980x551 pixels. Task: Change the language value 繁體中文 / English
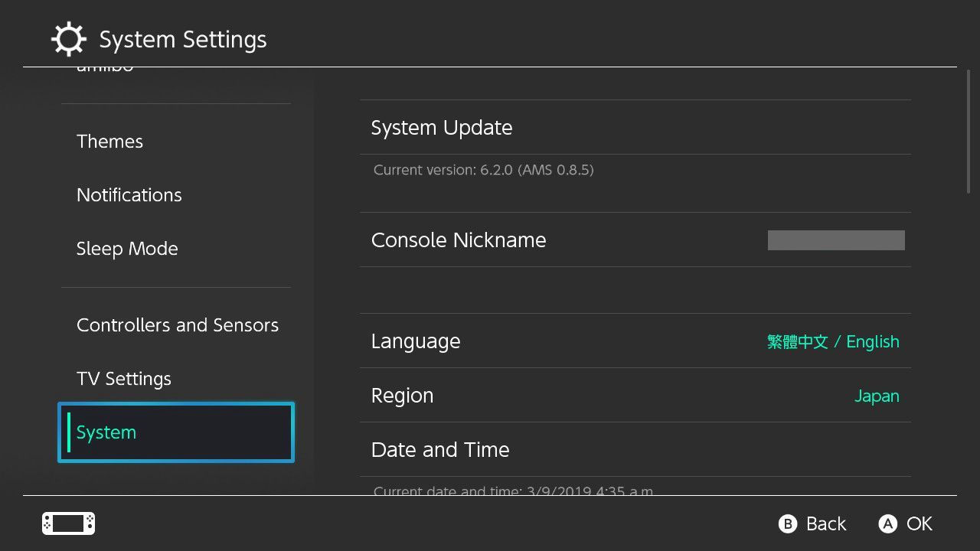click(x=833, y=341)
